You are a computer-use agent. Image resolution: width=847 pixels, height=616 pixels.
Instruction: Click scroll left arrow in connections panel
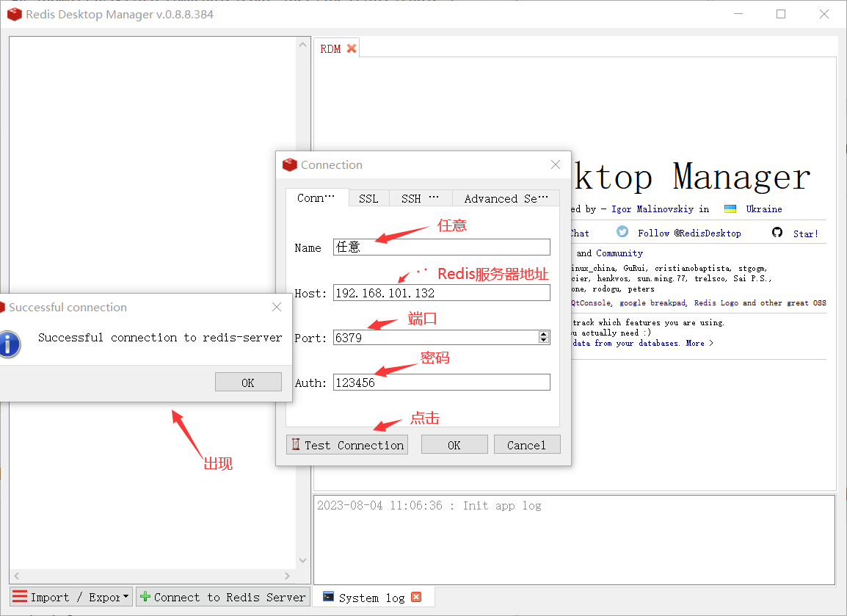pyautogui.click(x=17, y=576)
